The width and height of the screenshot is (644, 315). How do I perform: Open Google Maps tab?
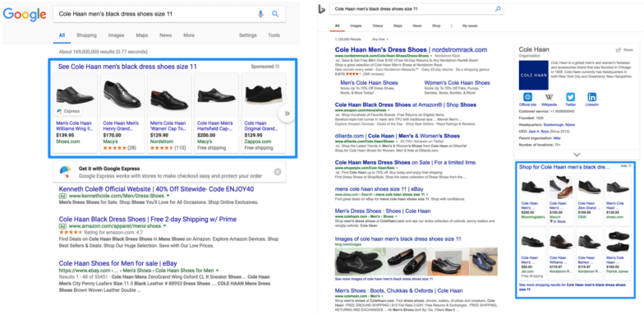(x=141, y=35)
